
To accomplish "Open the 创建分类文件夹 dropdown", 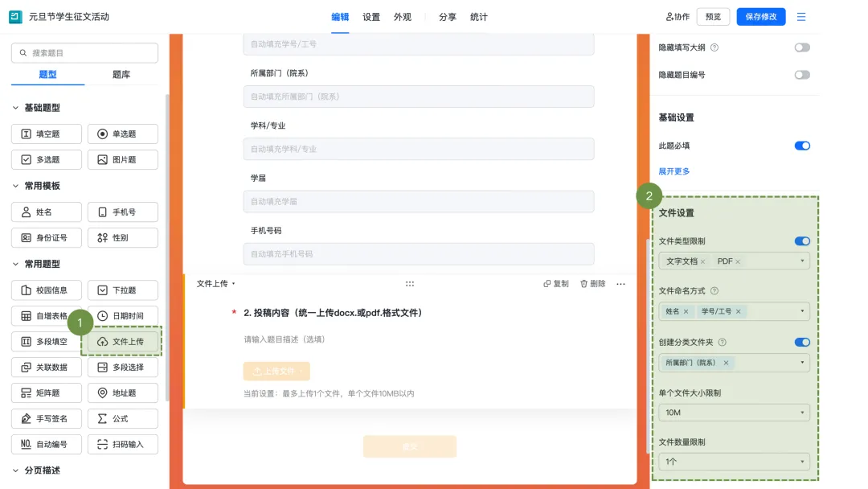I will [x=734, y=363].
